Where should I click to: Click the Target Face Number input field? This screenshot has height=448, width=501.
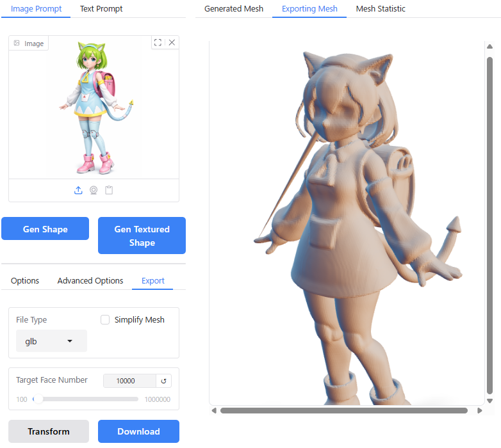click(129, 381)
